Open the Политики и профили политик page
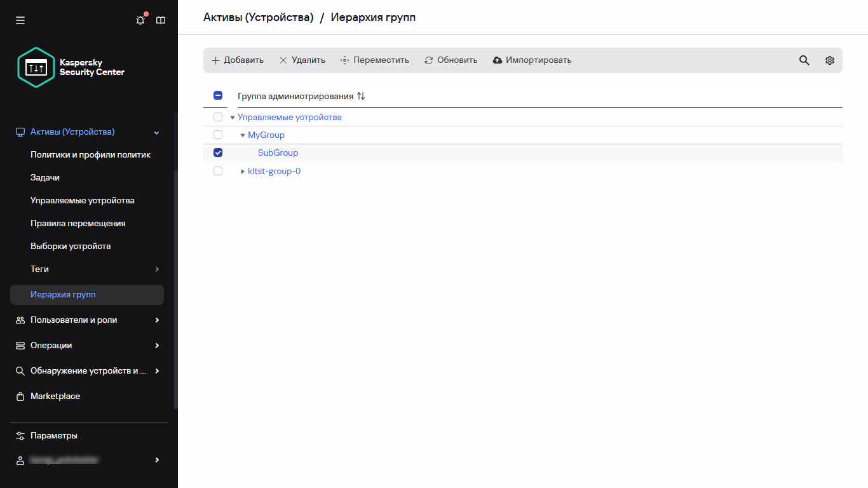This screenshot has height=488, width=868. 90,154
